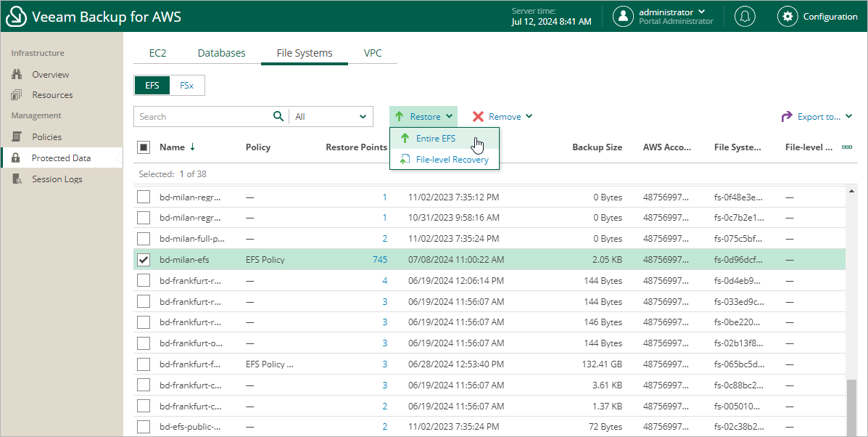The height and width of the screenshot is (437, 868).
Task: Click the AWS Account column header
Action: [x=667, y=147]
